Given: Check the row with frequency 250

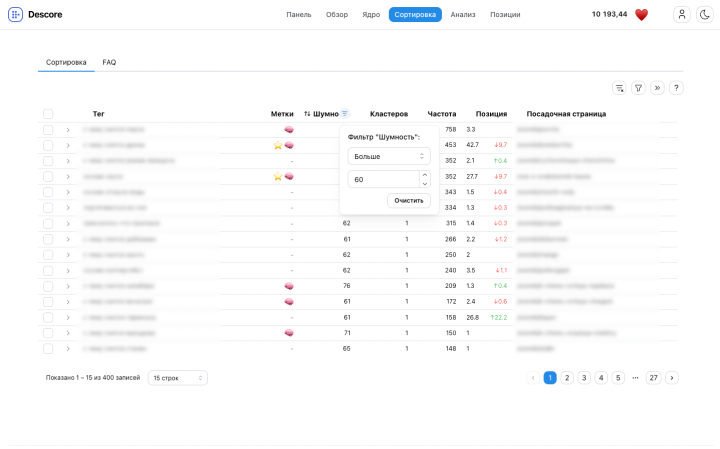Looking at the screenshot, I should (48, 255).
